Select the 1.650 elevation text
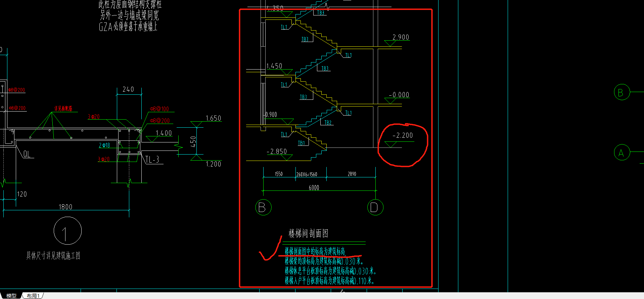 click(x=214, y=118)
